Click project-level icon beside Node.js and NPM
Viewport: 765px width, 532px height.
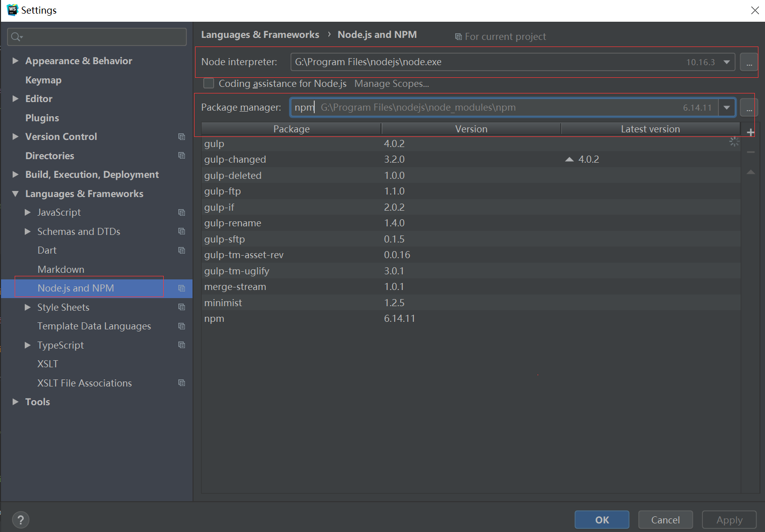click(x=182, y=288)
